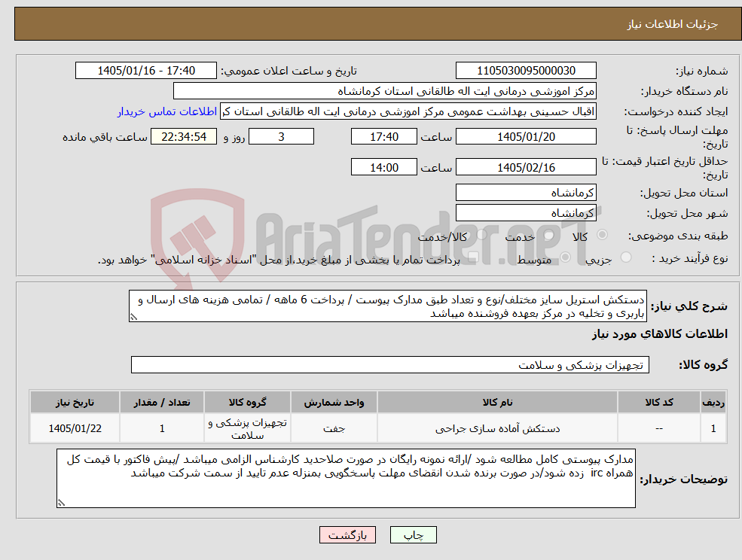The image size is (742, 560).
Task: Click the توضیحات خریدار label
Action: 684,479
